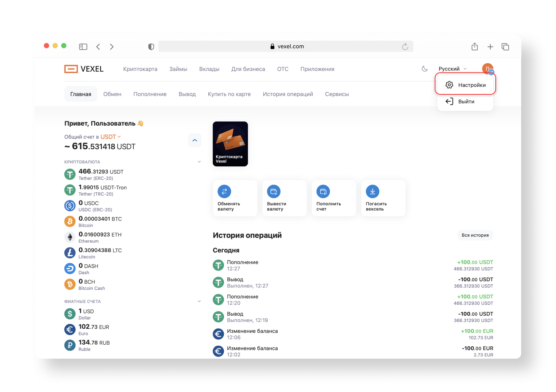Click the privacy shield icon
Viewport: 556px width, 392px height.
(151, 47)
